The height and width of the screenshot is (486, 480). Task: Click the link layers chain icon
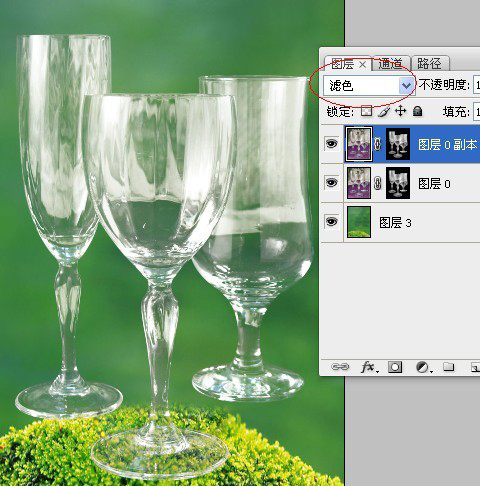[x=340, y=367]
